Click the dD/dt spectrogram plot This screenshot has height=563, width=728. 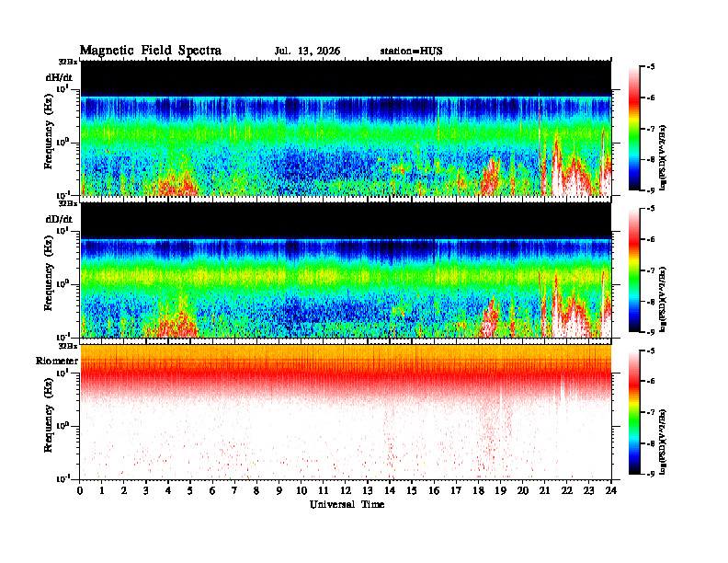pyautogui.click(x=346, y=270)
